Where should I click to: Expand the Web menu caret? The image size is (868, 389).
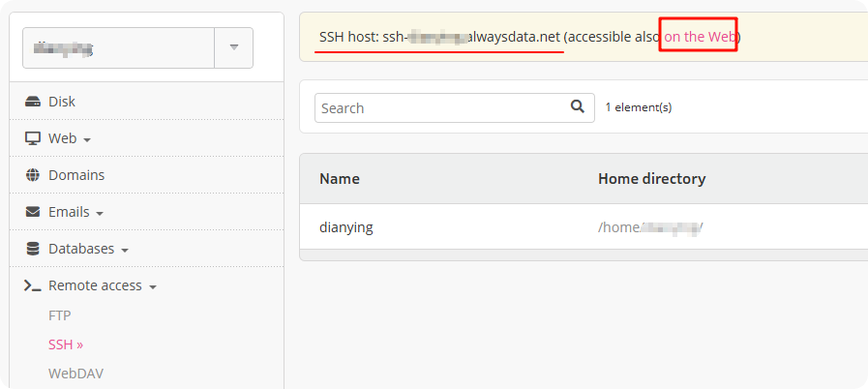point(87,140)
